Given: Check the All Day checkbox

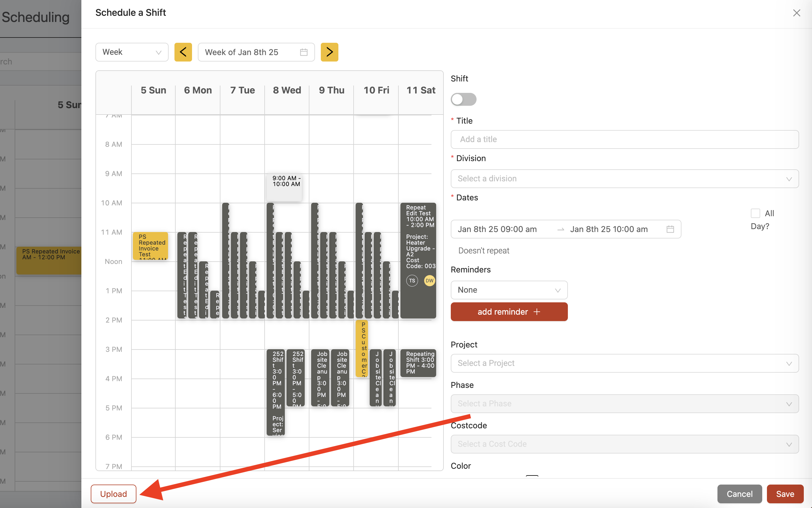Looking at the screenshot, I should click(755, 213).
